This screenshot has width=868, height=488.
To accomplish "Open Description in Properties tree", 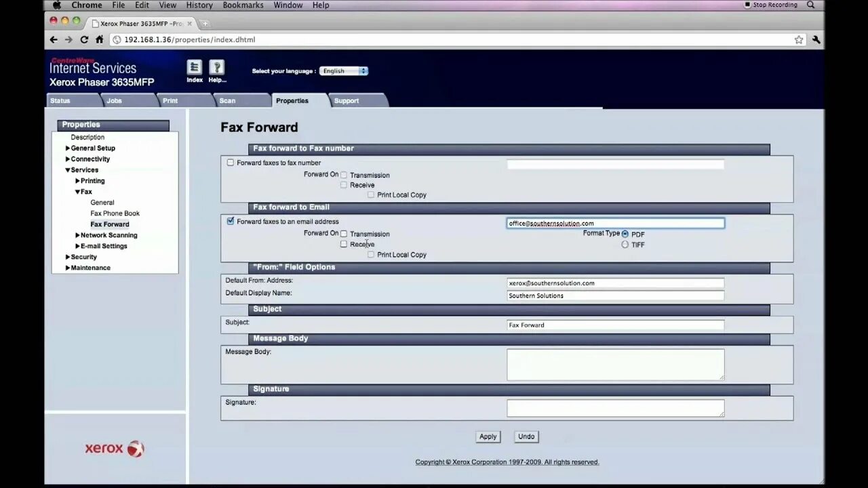I will [87, 138].
